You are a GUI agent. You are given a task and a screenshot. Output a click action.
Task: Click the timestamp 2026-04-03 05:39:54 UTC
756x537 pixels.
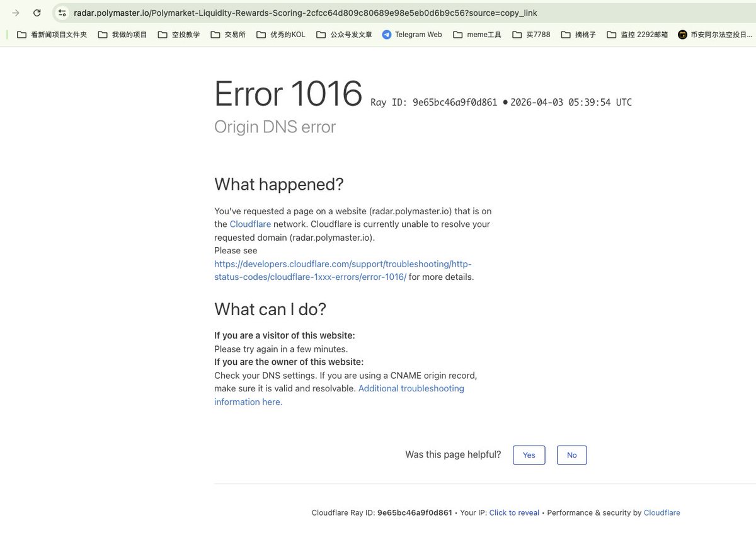pyautogui.click(x=571, y=102)
